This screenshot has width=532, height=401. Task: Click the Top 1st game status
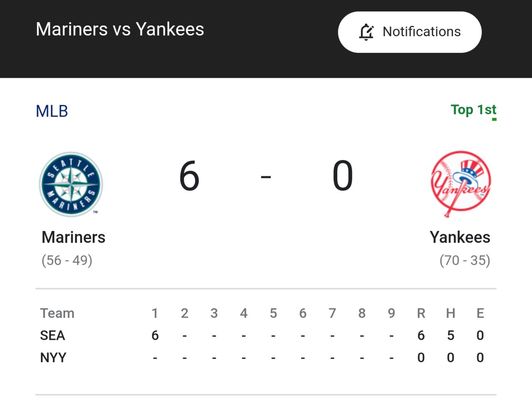[474, 110]
